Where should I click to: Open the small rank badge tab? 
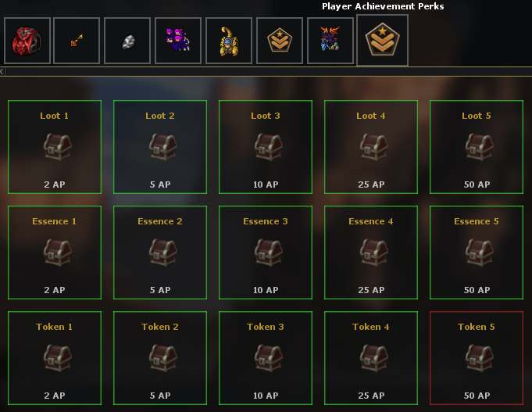pyautogui.click(x=280, y=41)
